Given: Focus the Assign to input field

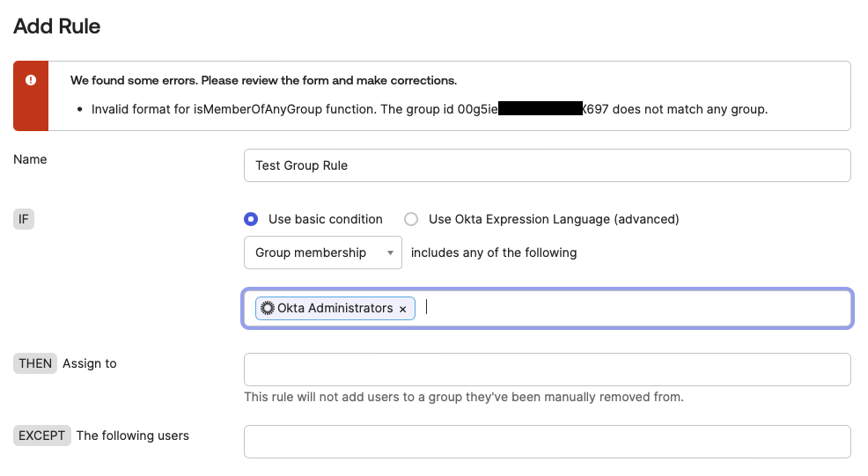Looking at the screenshot, I should coord(547,370).
